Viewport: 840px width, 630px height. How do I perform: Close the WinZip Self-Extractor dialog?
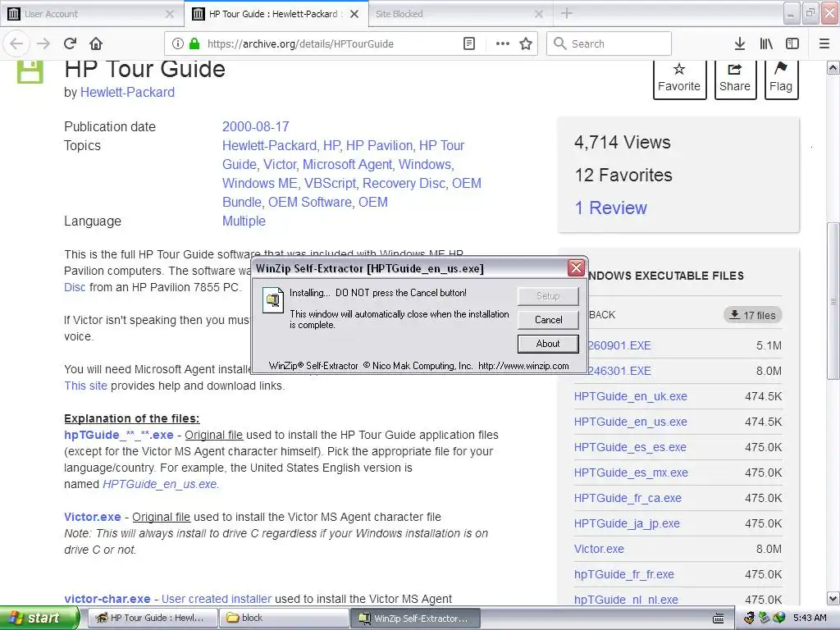[x=576, y=268]
